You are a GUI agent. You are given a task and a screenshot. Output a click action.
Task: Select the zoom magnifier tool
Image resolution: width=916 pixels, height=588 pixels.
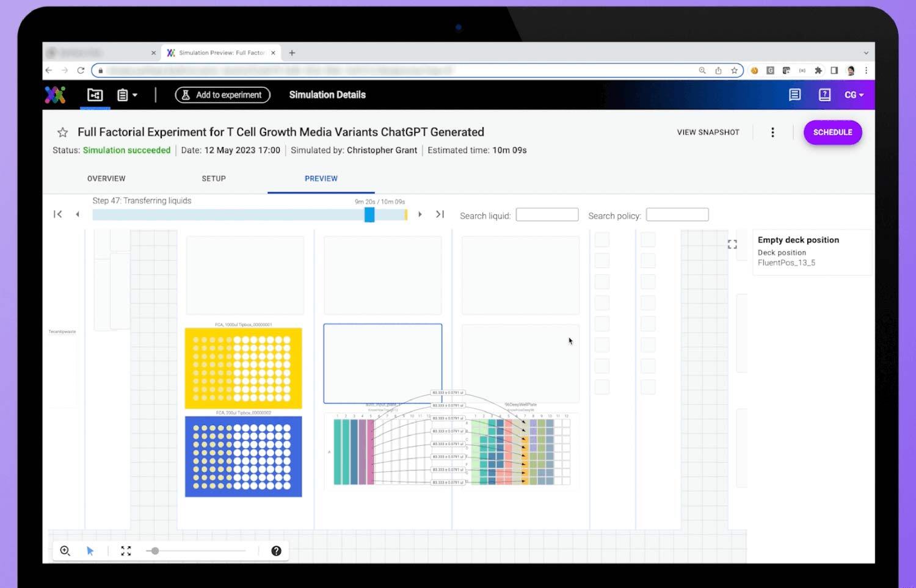pos(64,550)
